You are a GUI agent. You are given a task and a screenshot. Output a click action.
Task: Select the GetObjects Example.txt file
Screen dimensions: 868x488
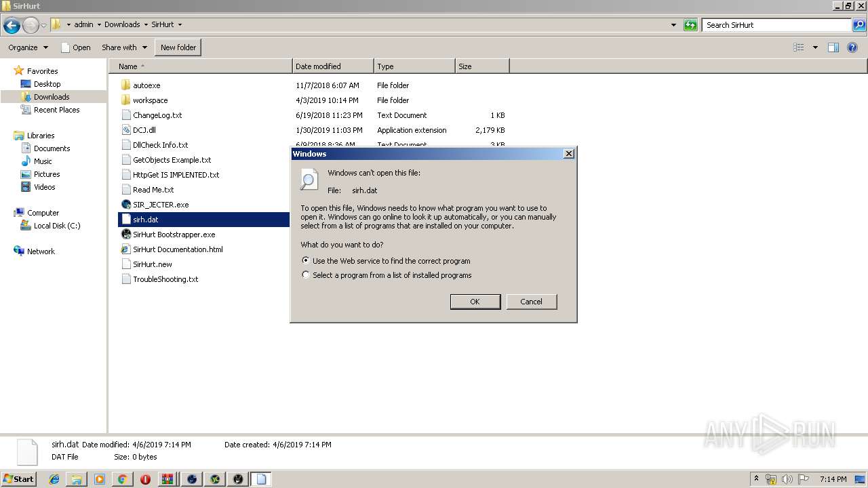[x=172, y=160]
